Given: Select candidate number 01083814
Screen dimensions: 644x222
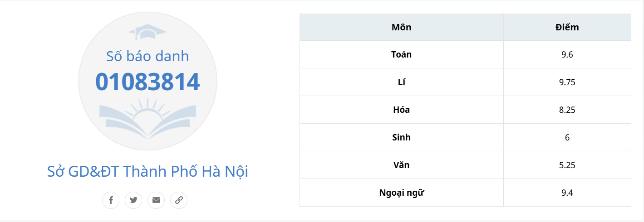Looking at the screenshot, I should [147, 82].
